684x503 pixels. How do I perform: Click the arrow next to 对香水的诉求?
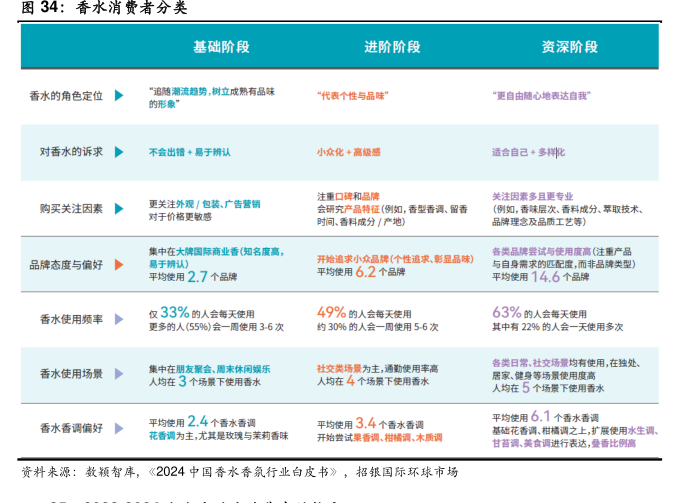pyautogui.click(x=119, y=152)
